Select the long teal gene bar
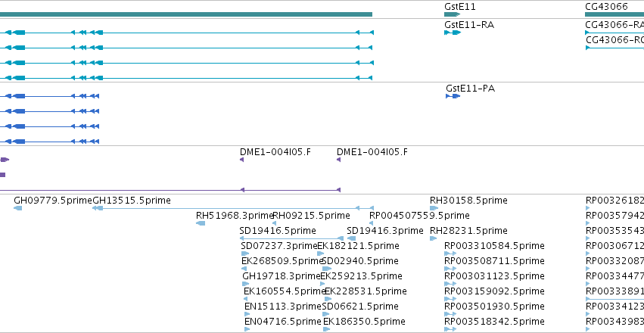Viewport: 644px width, 333px height. pyautogui.click(x=186, y=14)
